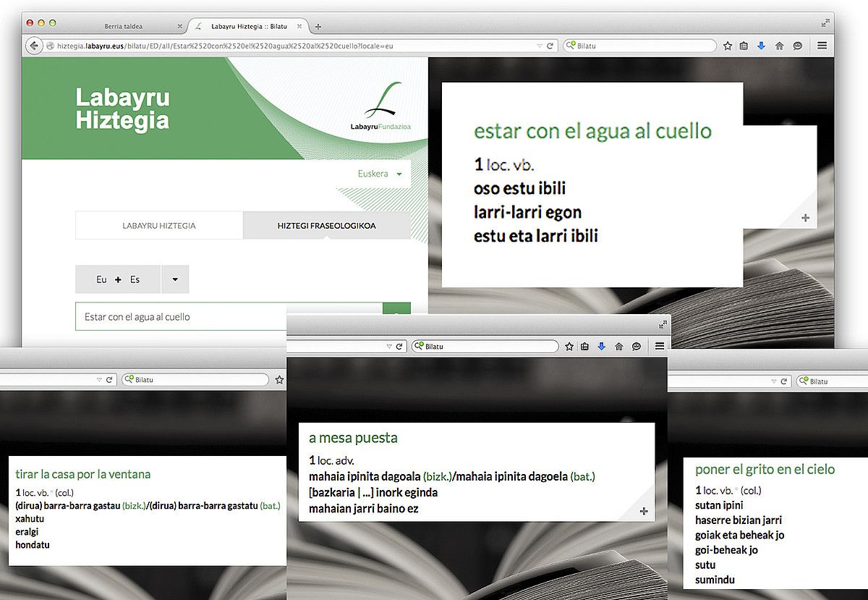
Task: Go back in the top browser window
Action: (x=34, y=46)
